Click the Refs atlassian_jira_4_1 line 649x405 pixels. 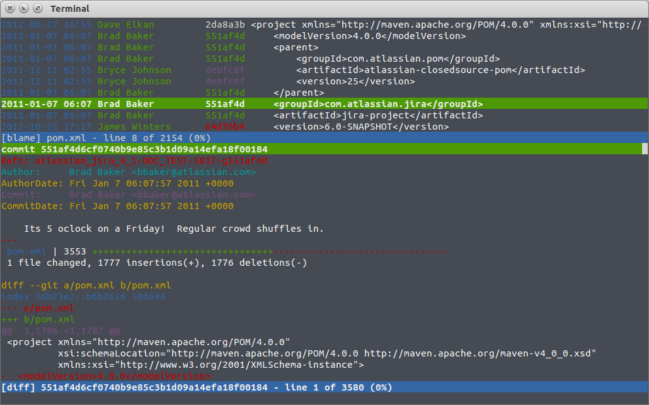135,160
